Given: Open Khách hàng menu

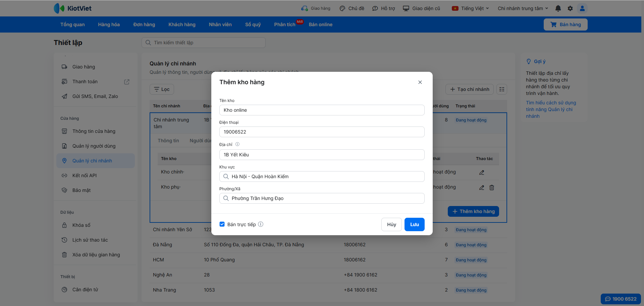Looking at the screenshot, I should [x=182, y=24].
